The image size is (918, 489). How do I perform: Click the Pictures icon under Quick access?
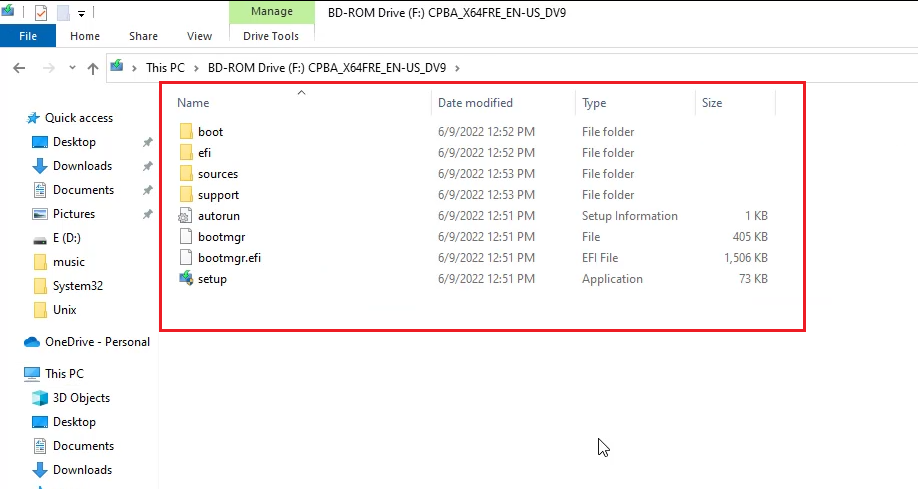40,214
